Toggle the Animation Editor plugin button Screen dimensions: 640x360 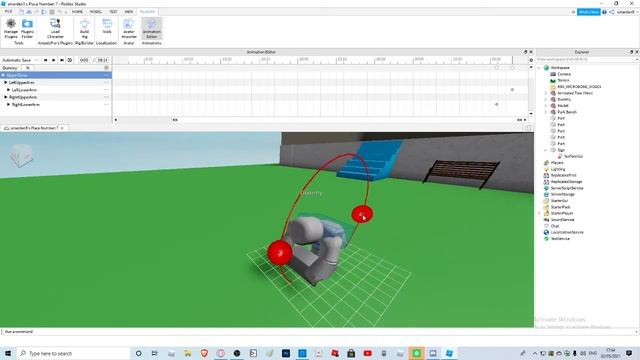point(151,29)
